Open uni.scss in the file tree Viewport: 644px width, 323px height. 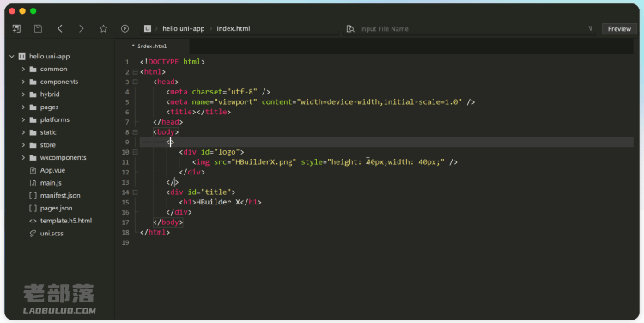[52, 234]
